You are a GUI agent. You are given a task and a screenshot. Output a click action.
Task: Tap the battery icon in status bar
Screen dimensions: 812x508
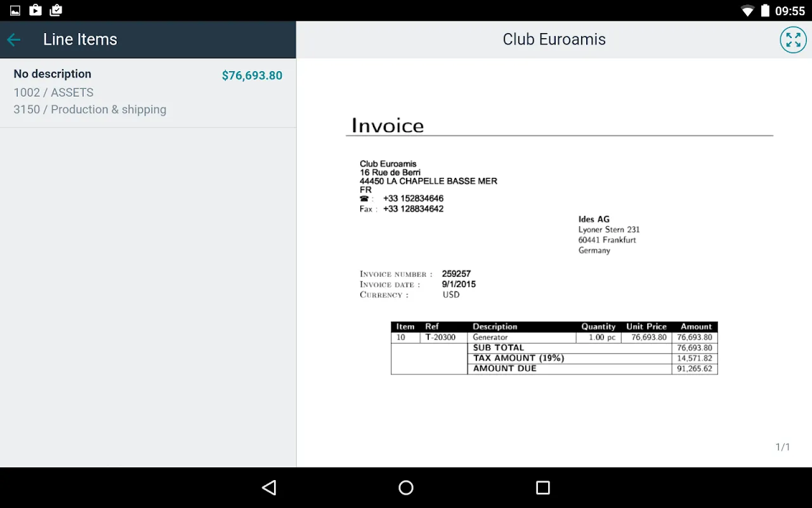coord(765,11)
